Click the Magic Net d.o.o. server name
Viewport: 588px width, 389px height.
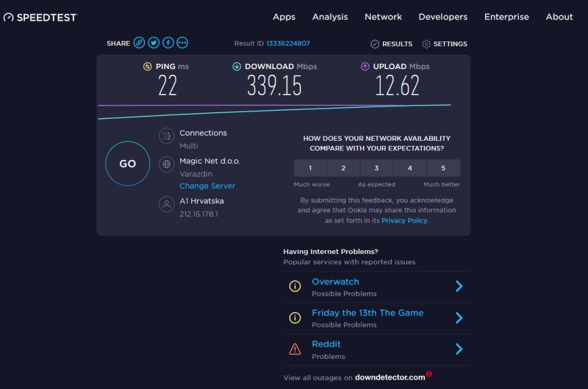click(x=210, y=161)
